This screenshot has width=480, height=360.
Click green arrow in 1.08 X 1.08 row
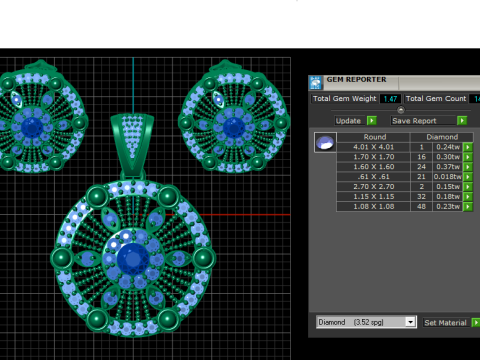click(468, 207)
